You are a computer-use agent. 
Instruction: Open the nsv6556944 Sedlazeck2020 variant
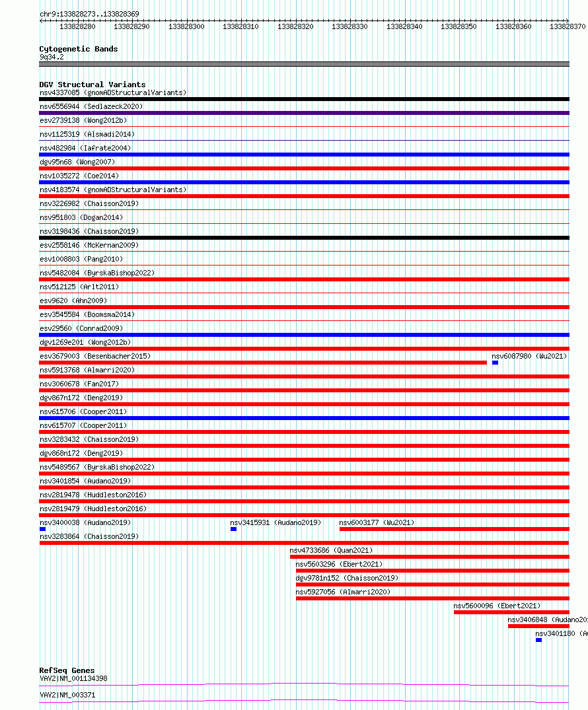(91, 106)
